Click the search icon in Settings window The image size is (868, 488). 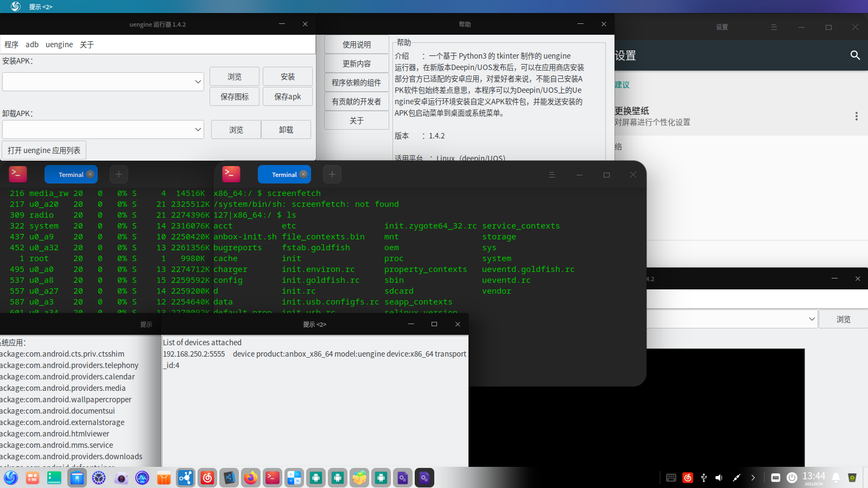[855, 55]
